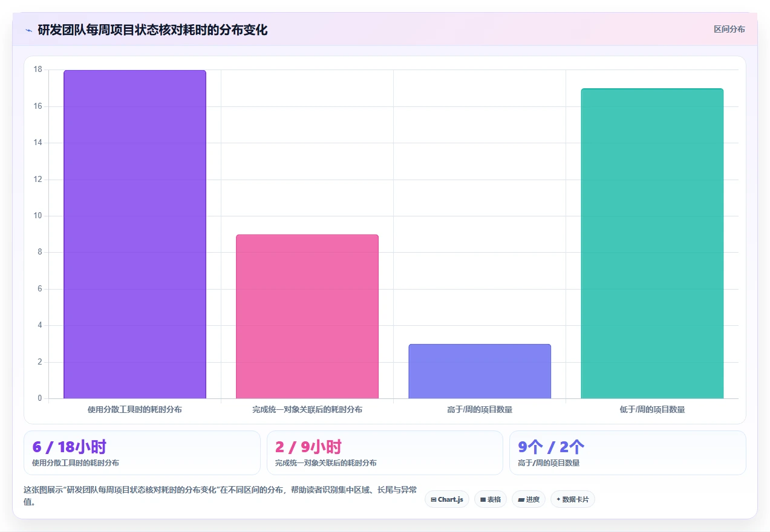Click the 进度 tag chip
This screenshot has height=532, width=770.
[529, 499]
